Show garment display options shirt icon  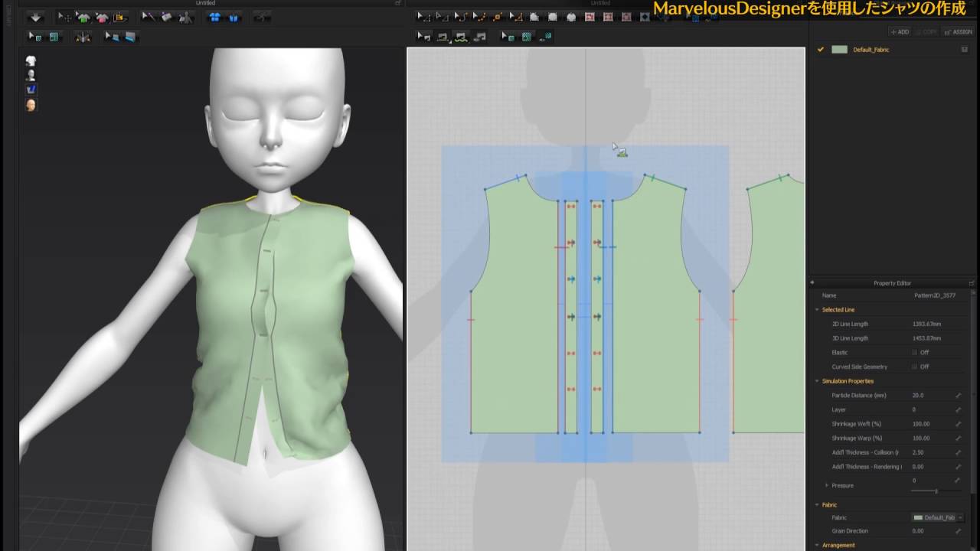[x=31, y=60]
